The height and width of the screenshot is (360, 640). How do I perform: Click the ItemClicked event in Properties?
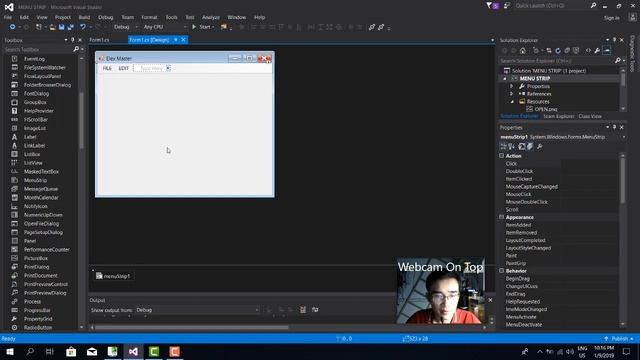click(x=519, y=179)
